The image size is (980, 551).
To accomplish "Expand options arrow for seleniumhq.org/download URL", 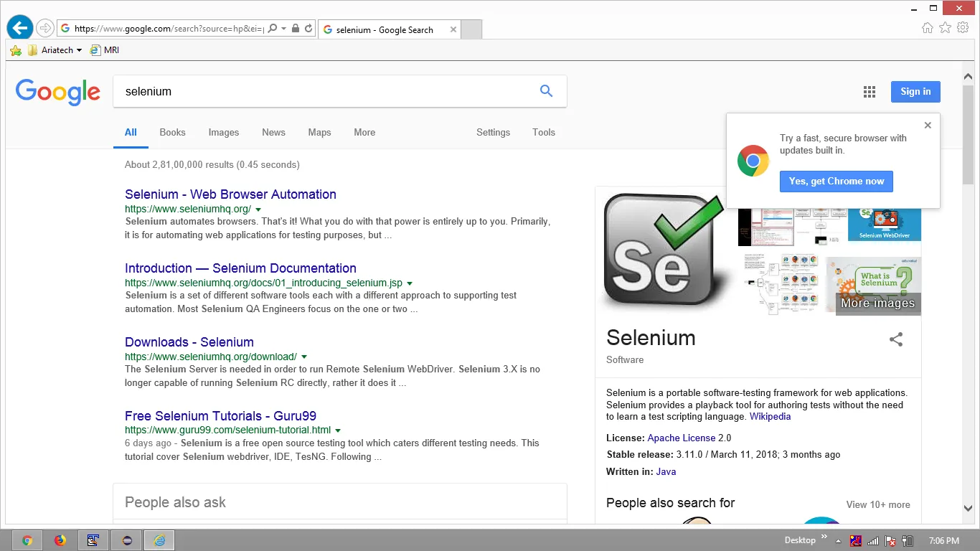I will coord(304,357).
